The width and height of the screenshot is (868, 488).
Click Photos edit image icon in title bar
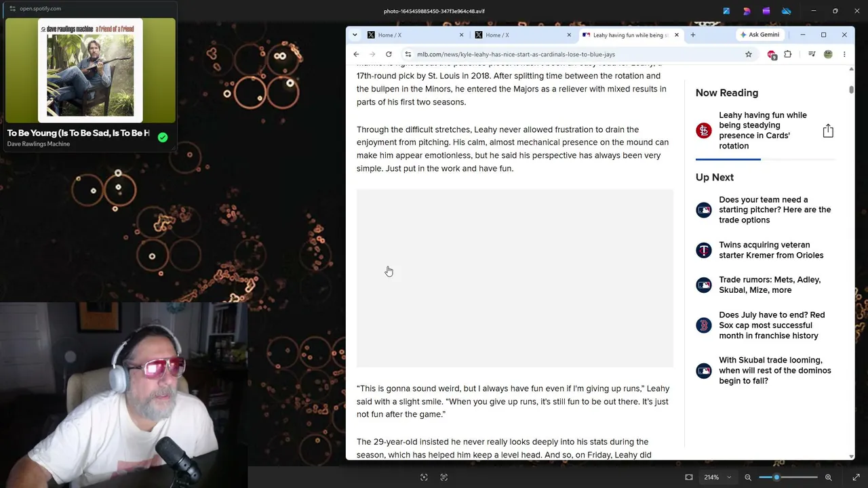pos(726,11)
